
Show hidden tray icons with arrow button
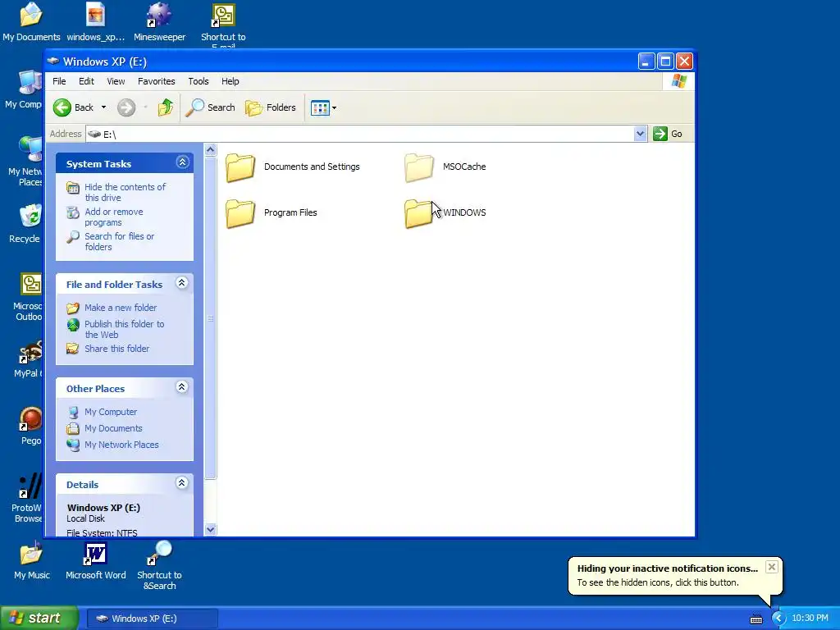coord(778,619)
